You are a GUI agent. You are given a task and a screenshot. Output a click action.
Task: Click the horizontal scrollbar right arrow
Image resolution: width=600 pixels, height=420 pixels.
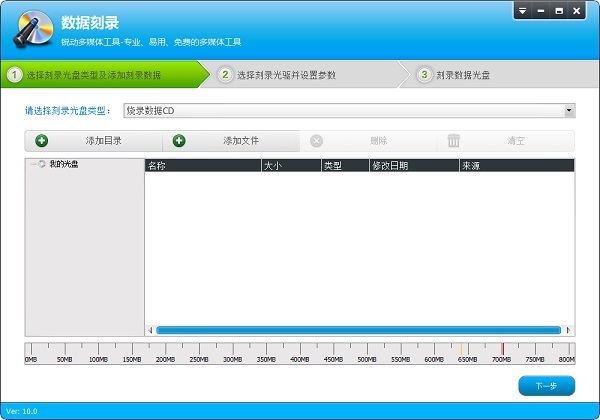[x=568, y=330]
